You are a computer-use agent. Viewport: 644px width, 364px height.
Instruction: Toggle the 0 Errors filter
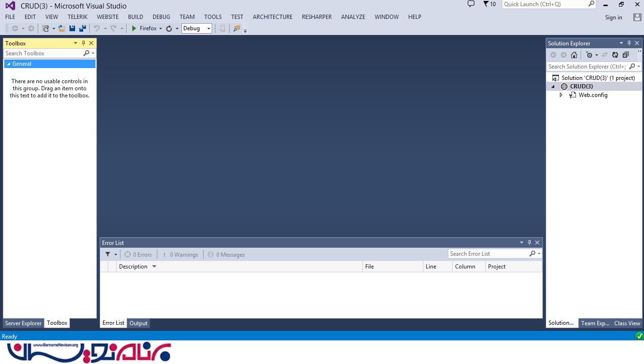138,255
